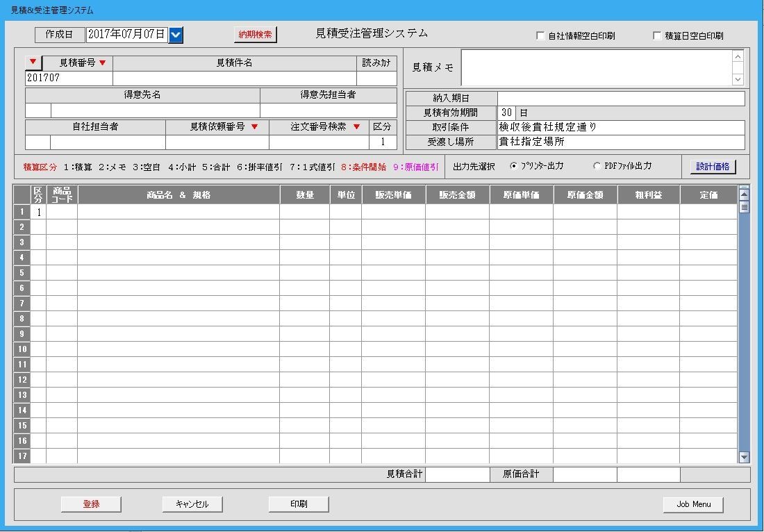
Task: Click the 定価 column header
Action: 709,195
